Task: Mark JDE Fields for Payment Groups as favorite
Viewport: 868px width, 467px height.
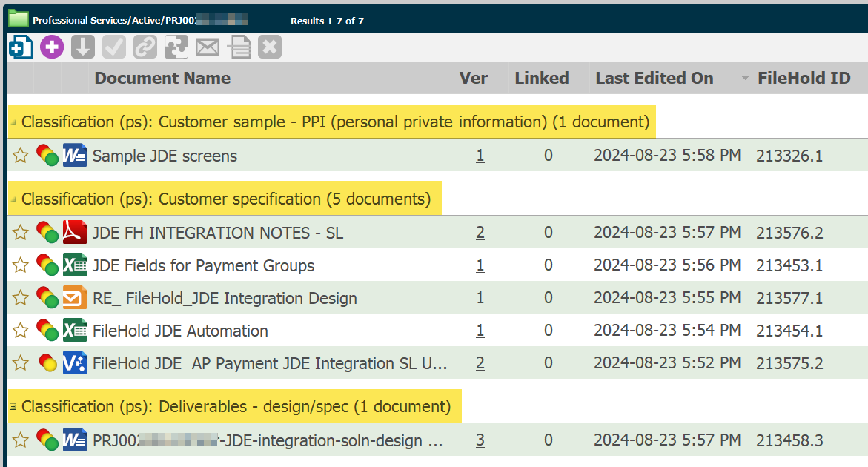Action: [x=21, y=265]
